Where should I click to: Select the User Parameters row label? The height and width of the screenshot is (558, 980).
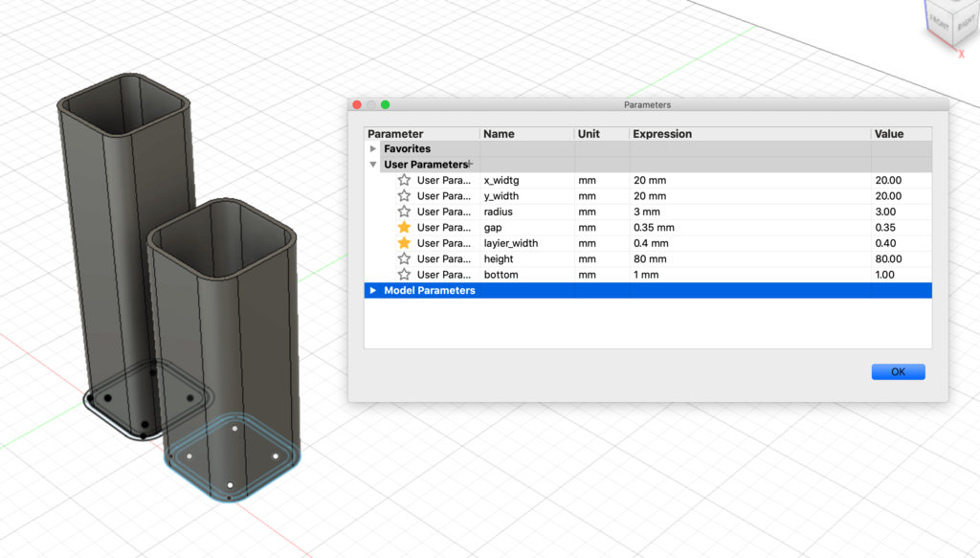[425, 165]
